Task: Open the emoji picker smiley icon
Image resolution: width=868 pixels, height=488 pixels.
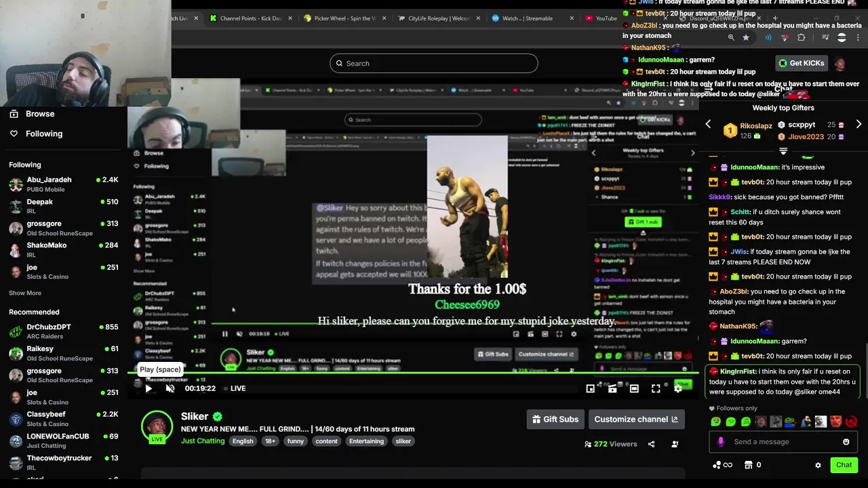Action: pyautogui.click(x=846, y=442)
